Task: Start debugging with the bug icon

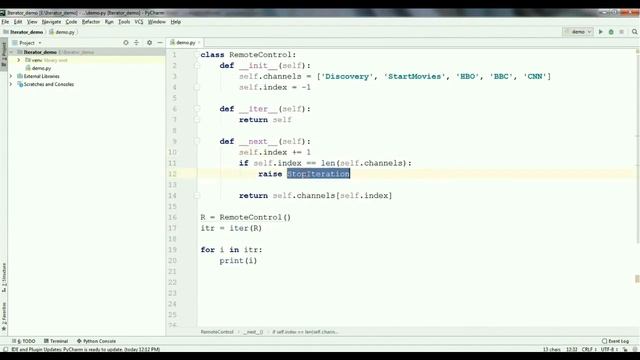Action: 611,32
